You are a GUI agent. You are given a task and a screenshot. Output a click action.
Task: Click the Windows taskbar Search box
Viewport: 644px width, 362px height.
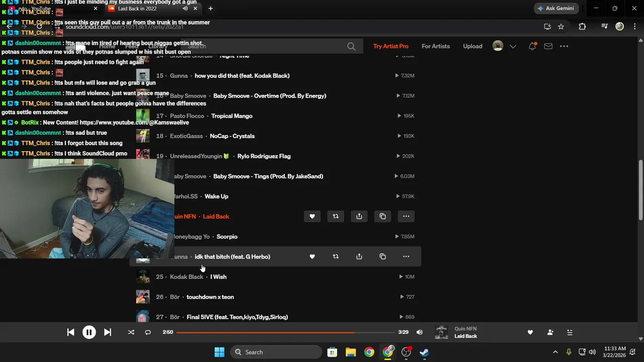point(276,352)
